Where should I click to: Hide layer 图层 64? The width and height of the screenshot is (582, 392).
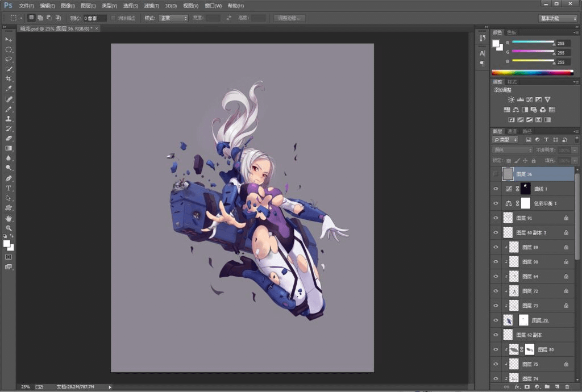coord(496,276)
